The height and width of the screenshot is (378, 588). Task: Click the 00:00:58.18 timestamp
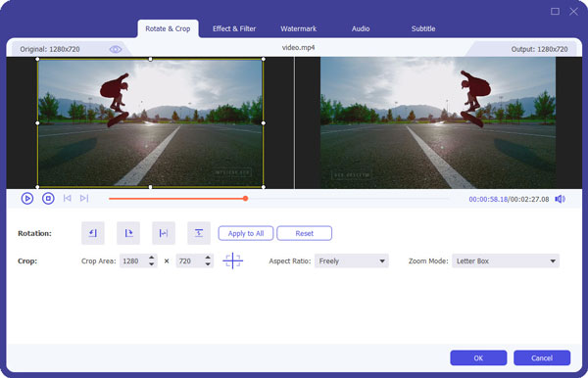(x=488, y=199)
